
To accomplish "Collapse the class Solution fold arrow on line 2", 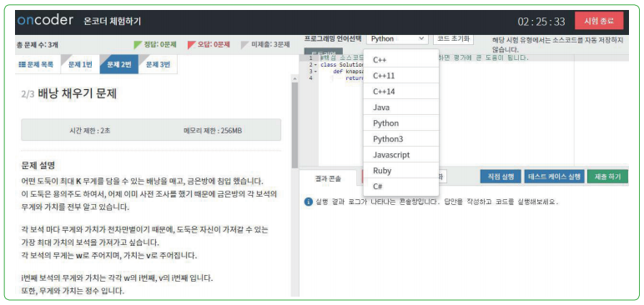I will 315,65.
